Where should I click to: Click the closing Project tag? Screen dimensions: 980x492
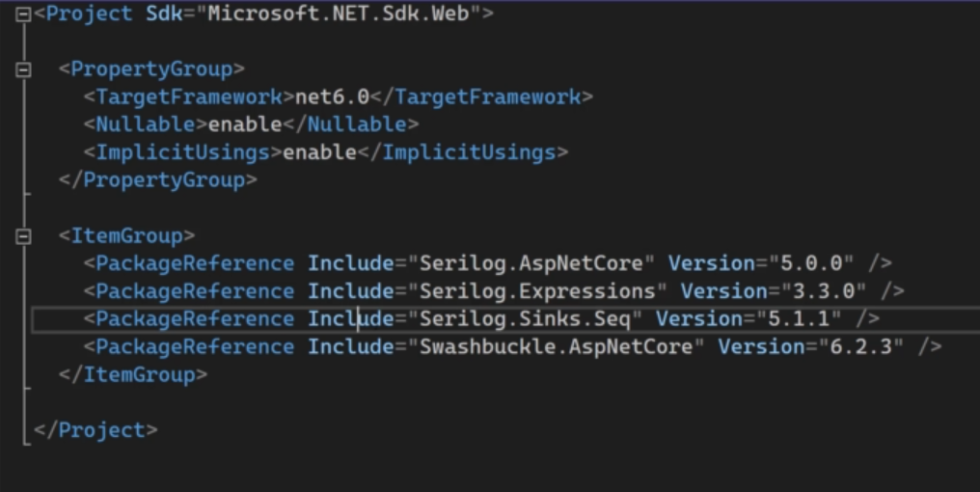pos(95,430)
